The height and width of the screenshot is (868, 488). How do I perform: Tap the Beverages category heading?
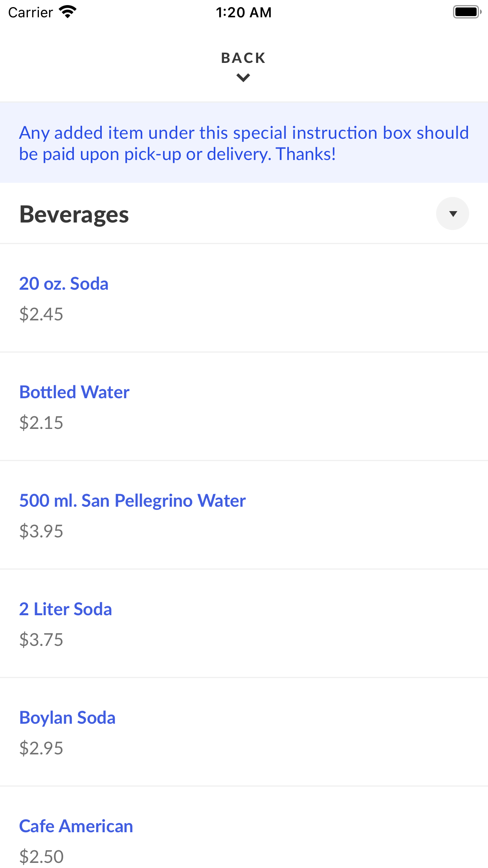[x=74, y=215]
